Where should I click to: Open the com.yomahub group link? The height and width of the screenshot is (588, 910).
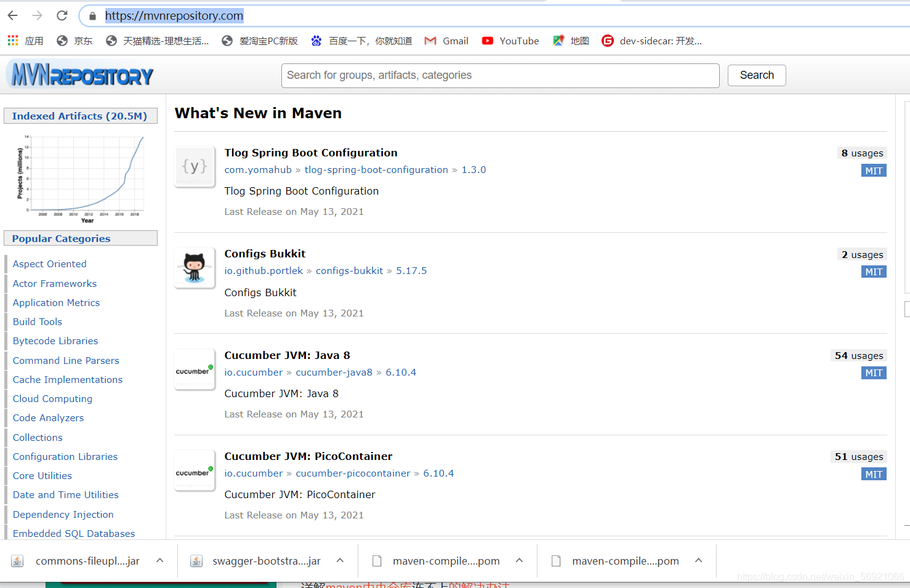tap(258, 170)
